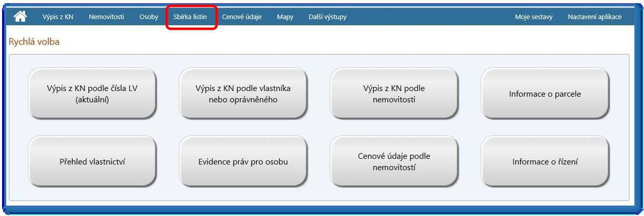Open the Cenové údaje menu
Viewport: 644px width, 216px height.
[242, 17]
